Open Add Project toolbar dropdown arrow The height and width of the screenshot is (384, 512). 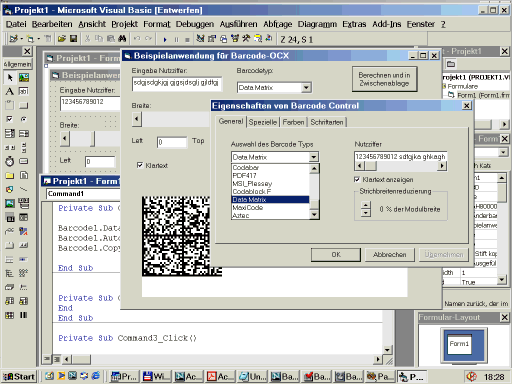point(22,39)
